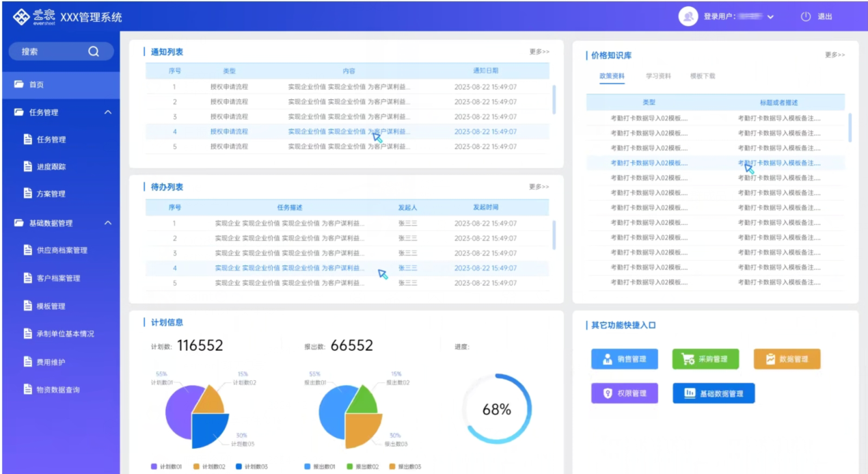Open the logged-in user dropdown arrow
This screenshot has height=474, width=868.
click(771, 17)
